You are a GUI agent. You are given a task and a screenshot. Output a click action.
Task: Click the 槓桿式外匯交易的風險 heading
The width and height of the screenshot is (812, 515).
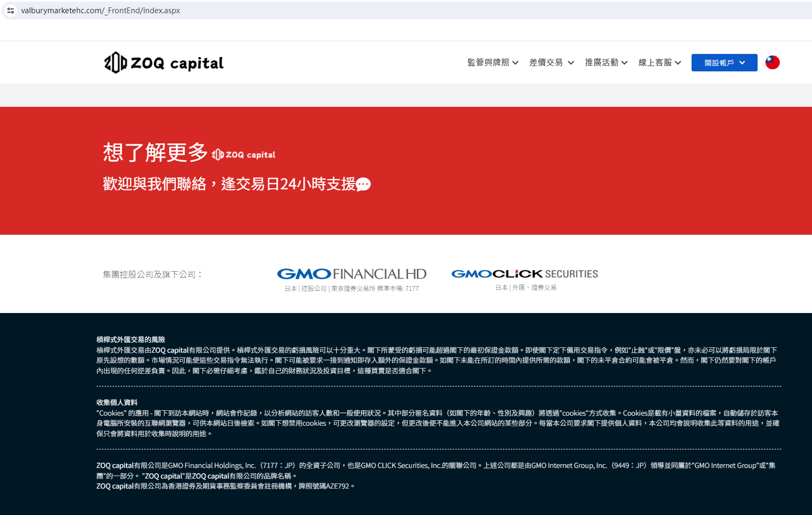[130, 339]
